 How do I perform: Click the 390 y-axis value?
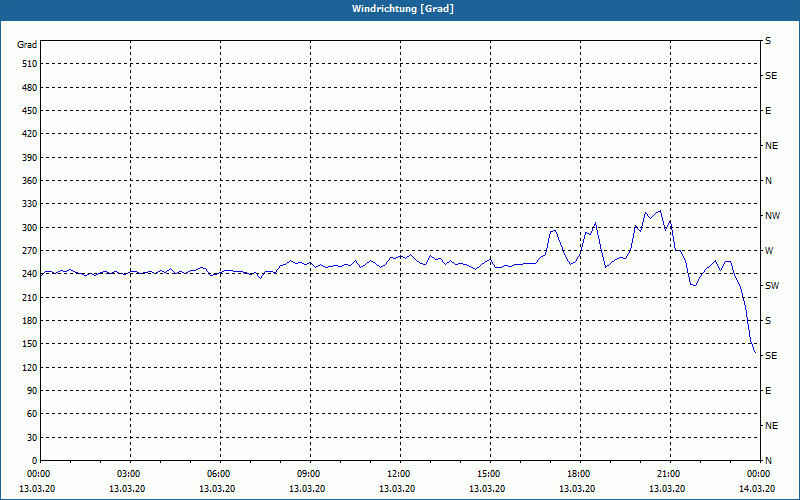tap(30, 158)
